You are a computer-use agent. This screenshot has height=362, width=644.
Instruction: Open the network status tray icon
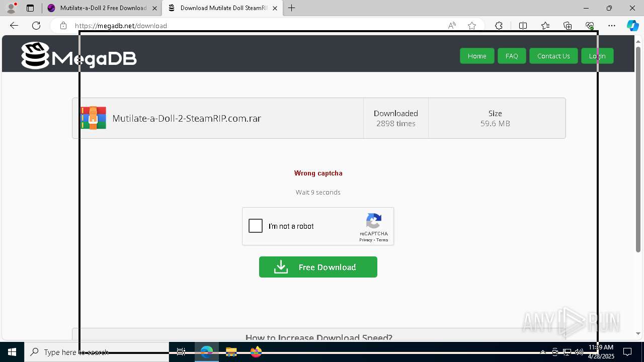pos(567,352)
